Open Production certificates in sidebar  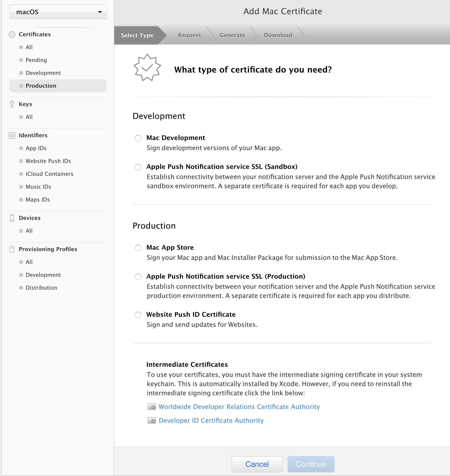coord(58,86)
